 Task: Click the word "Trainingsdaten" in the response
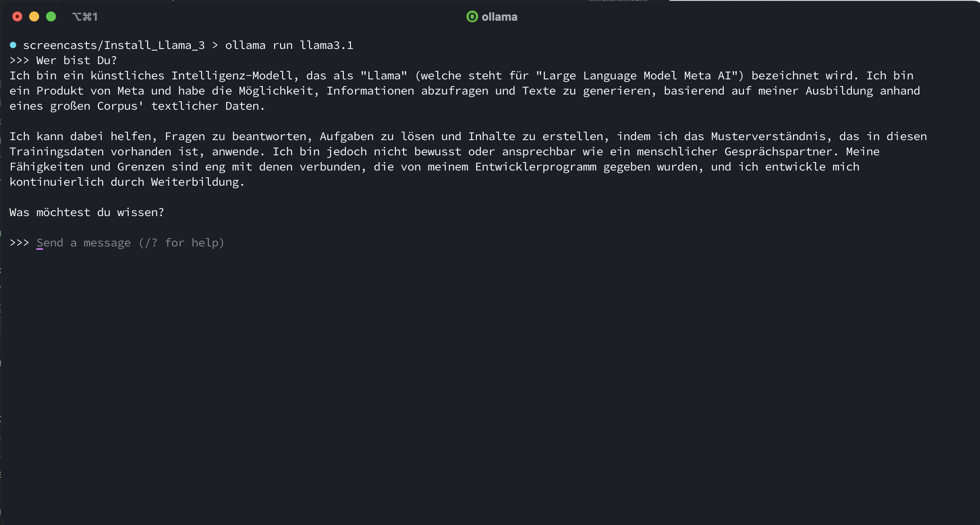pyautogui.click(x=57, y=152)
